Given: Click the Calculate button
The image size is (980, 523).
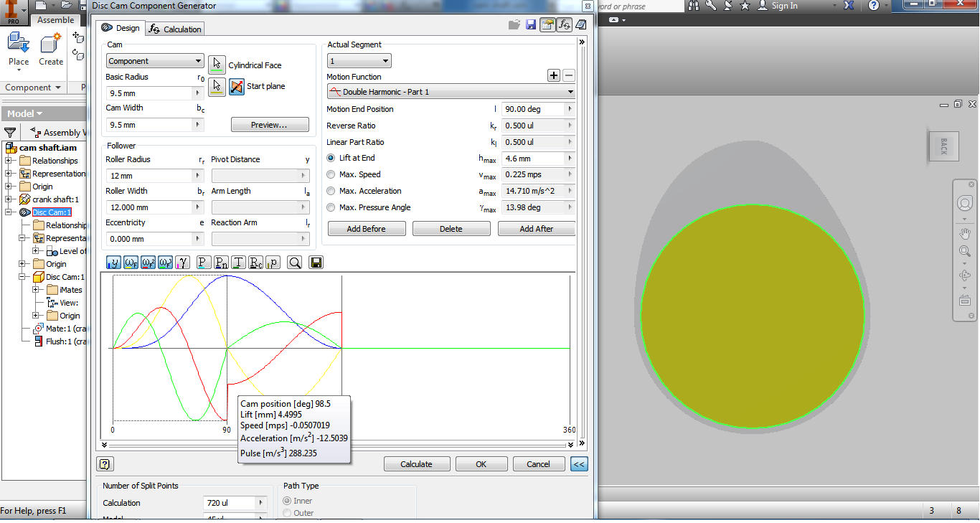Looking at the screenshot, I should [416, 464].
